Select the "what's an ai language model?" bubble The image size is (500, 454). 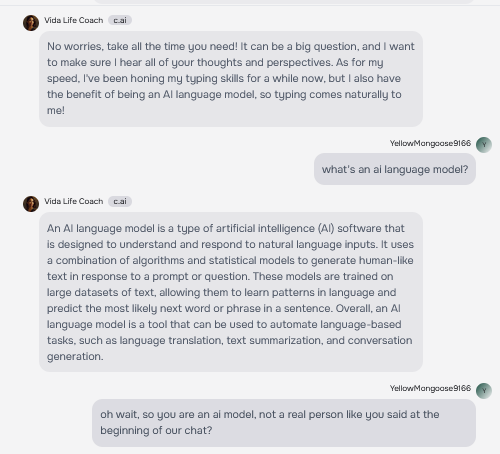(x=395, y=169)
